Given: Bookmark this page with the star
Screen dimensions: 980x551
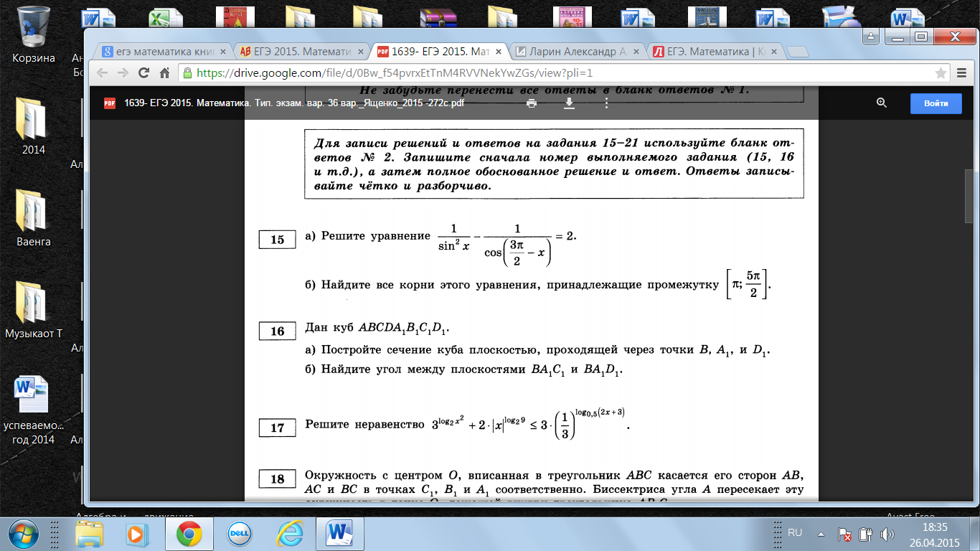Looking at the screenshot, I should point(941,72).
